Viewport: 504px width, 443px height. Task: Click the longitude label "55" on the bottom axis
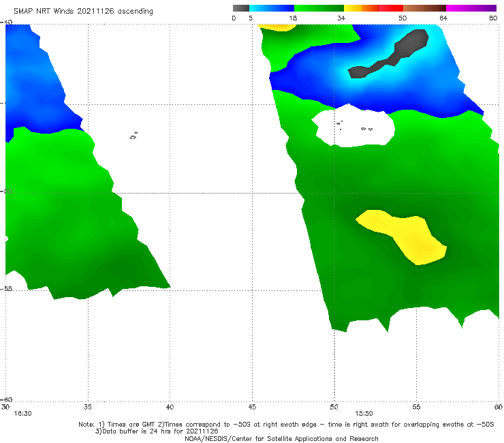pos(416,407)
